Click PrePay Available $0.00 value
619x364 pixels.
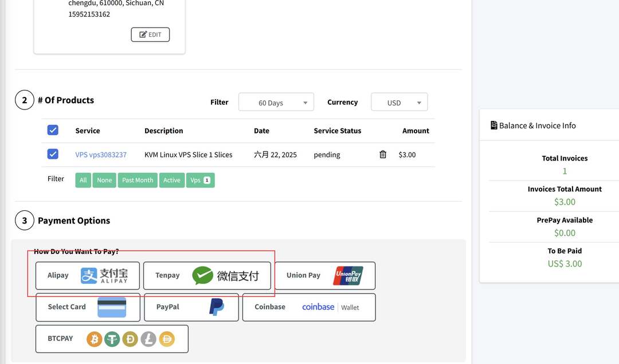(x=565, y=233)
